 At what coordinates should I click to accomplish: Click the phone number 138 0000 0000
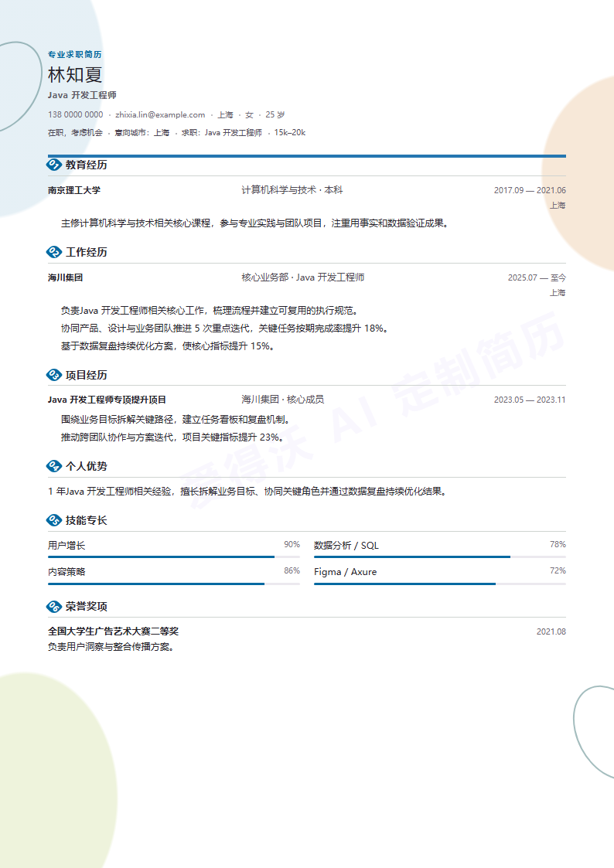click(75, 114)
